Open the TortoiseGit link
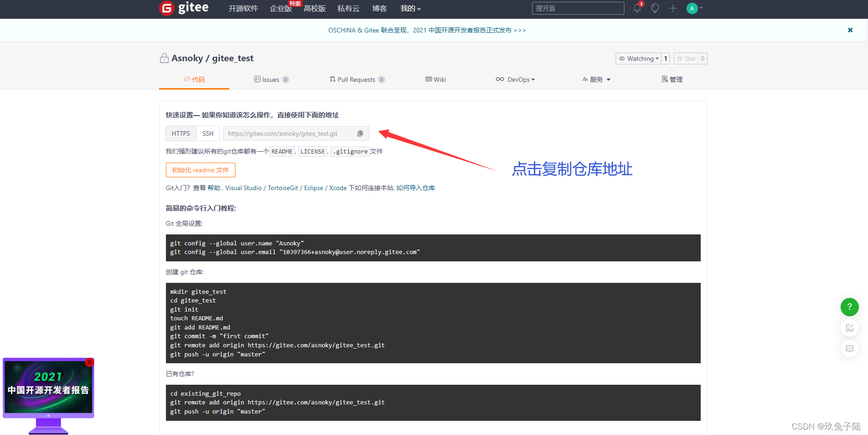Screen dimensions: 868x435 [283, 188]
